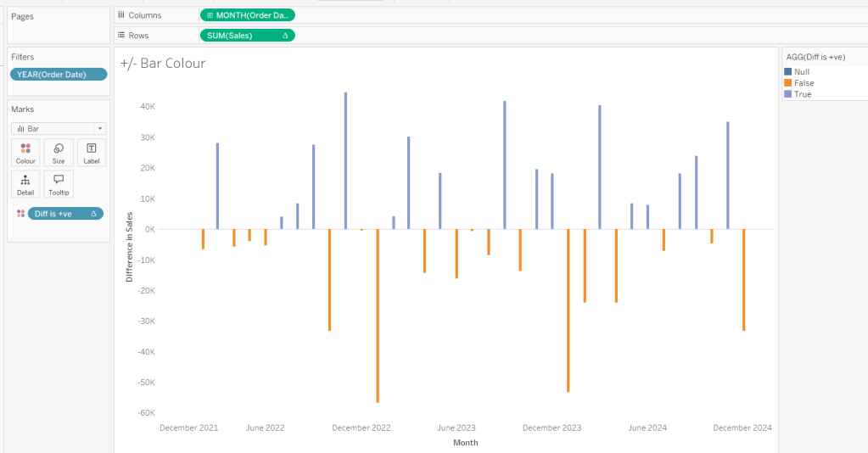Click the Null colour swatch in legend

tap(788, 72)
